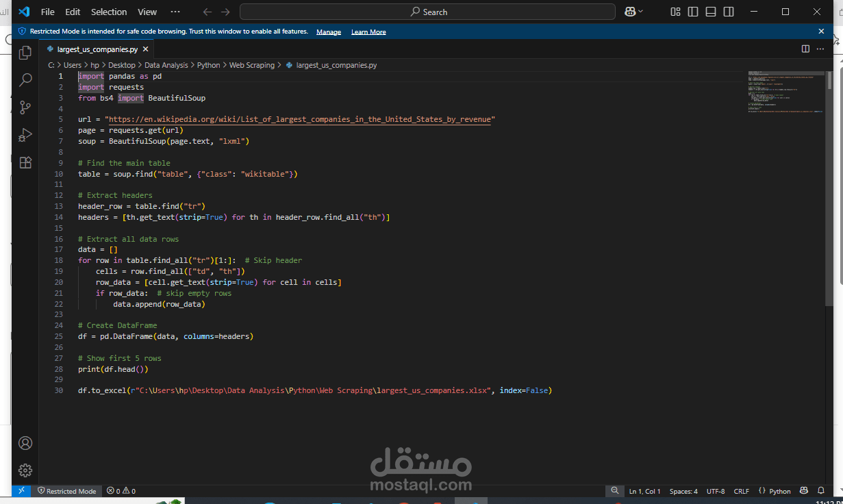This screenshot has height=504, width=843.
Task: Open the Extensions view
Action: click(25, 162)
